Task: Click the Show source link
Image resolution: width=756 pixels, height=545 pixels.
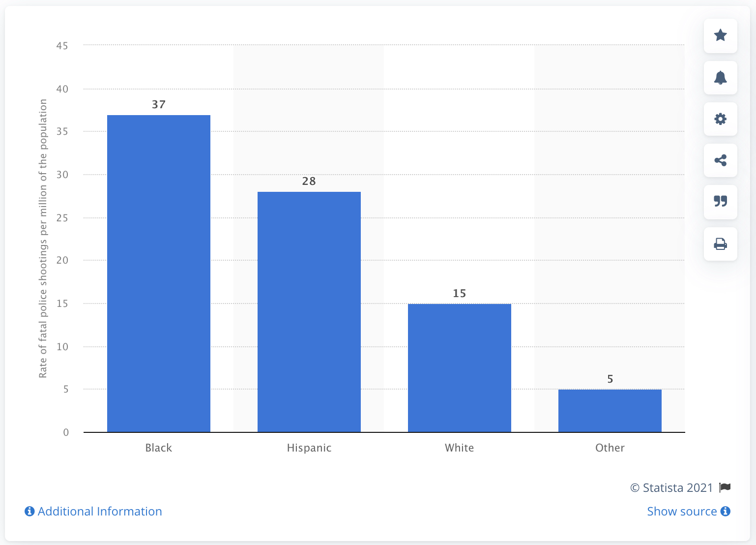Action: pyautogui.click(x=682, y=512)
